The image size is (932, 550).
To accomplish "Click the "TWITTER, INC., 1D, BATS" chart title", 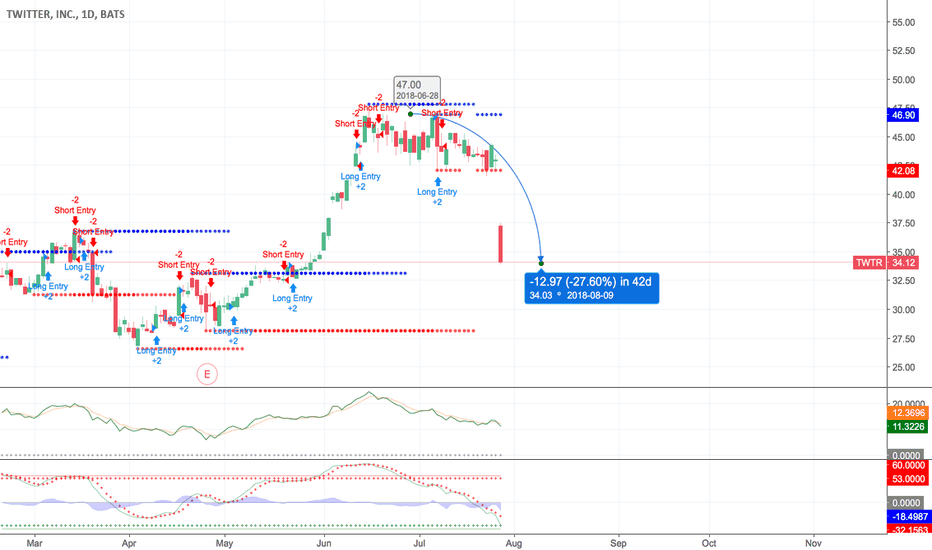I will [65, 14].
